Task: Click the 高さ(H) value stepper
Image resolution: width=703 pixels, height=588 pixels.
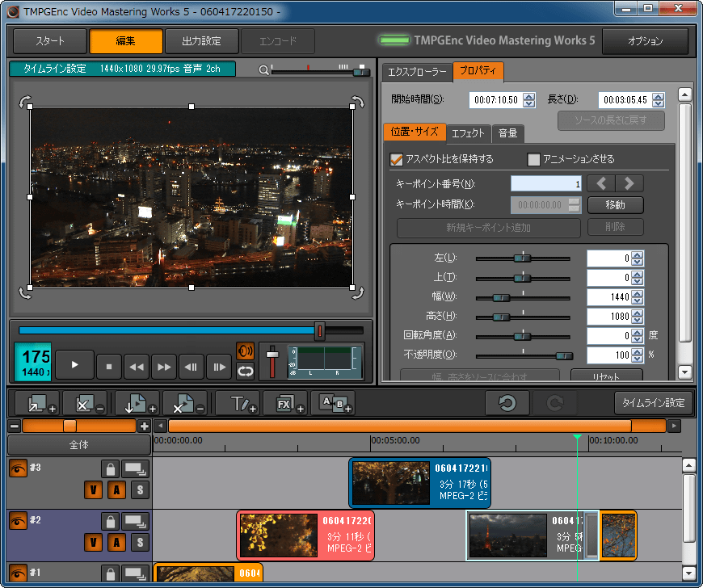Action: pos(637,317)
